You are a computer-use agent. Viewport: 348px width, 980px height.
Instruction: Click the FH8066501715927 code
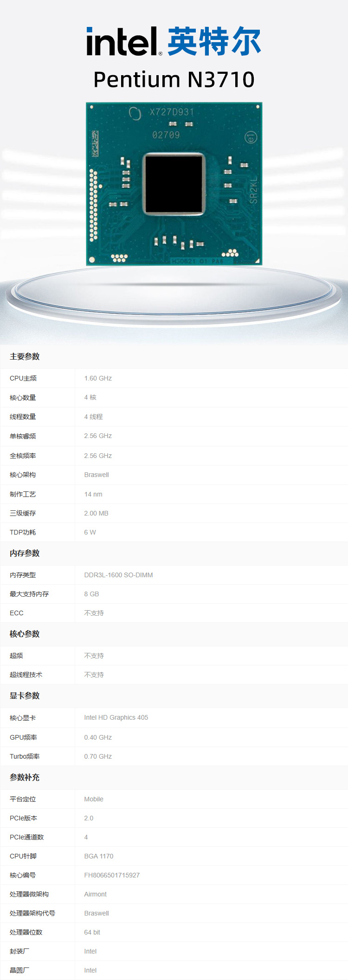click(x=112, y=875)
